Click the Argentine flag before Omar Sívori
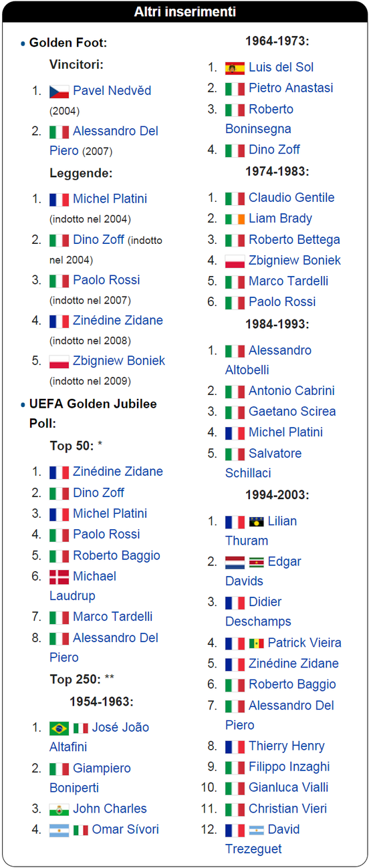The image size is (369, 868). click(x=59, y=830)
